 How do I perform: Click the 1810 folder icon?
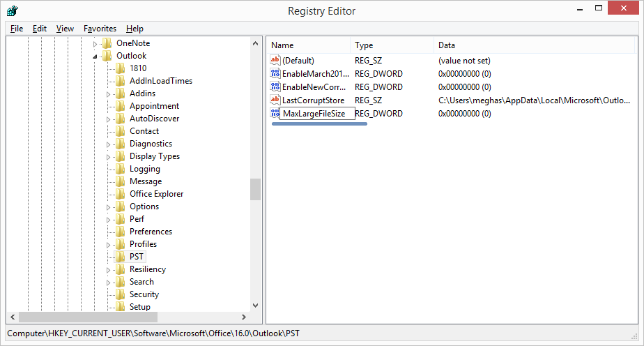coord(120,68)
